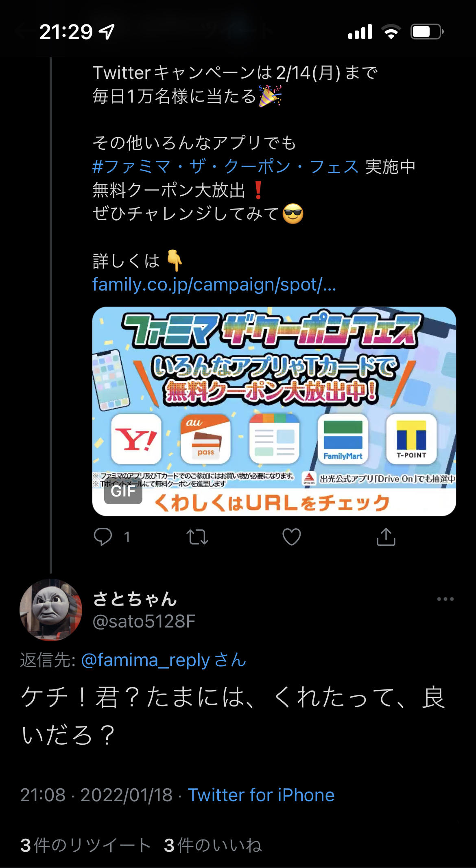Tap the #ファミマ・ザ・クーポン・フェス hashtag

225,166
